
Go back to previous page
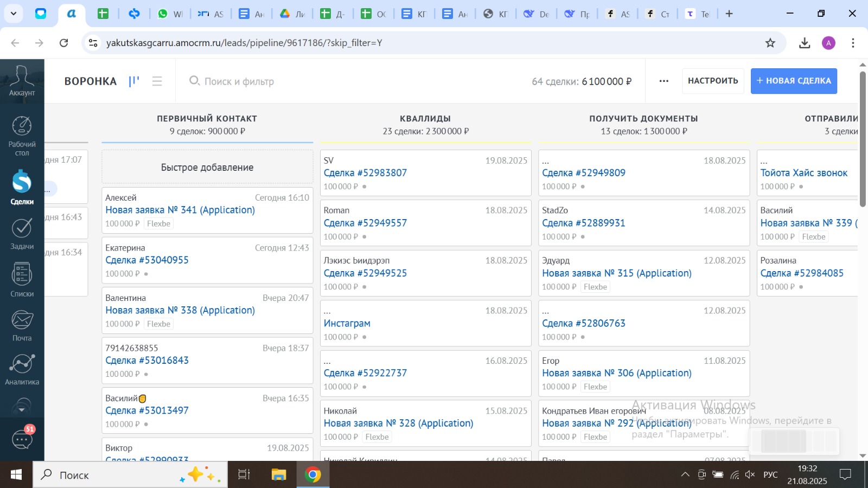15,43
